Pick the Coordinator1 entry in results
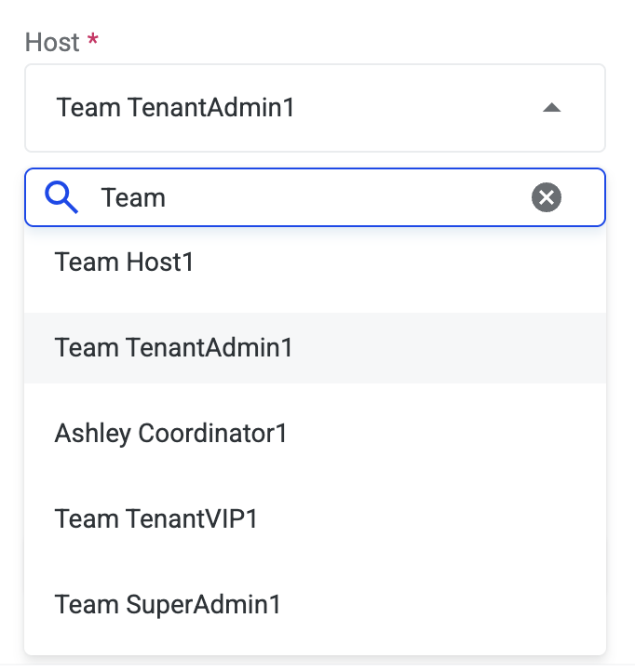The image size is (635, 672). click(171, 434)
